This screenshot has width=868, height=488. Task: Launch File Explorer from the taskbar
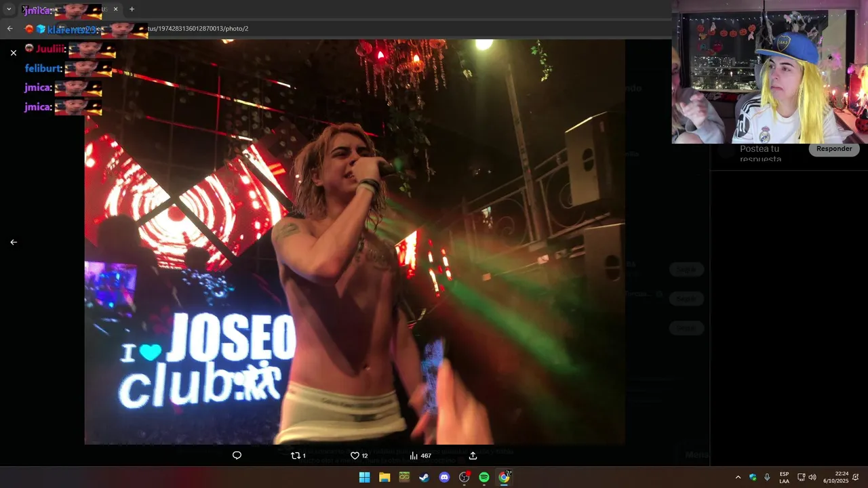click(384, 477)
